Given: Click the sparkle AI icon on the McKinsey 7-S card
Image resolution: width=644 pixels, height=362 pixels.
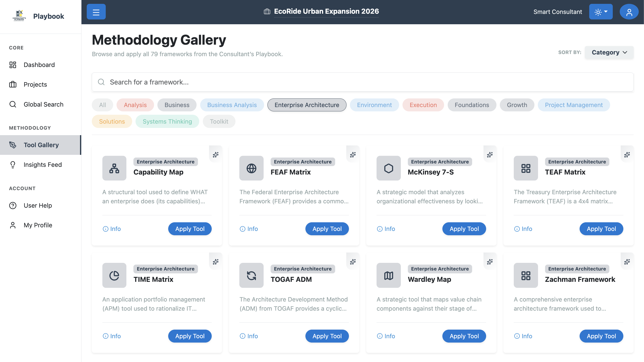Looking at the screenshot, I should pyautogui.click(x=490, y=154).
